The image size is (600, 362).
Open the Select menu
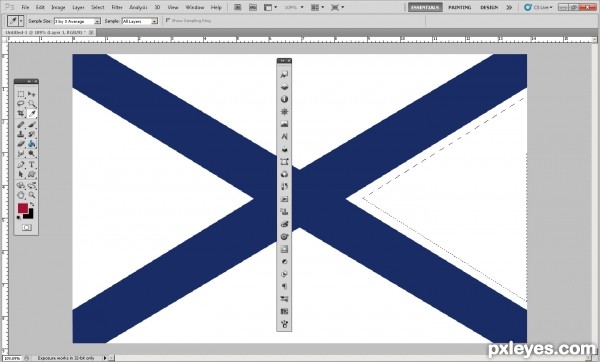coord(98,7)
